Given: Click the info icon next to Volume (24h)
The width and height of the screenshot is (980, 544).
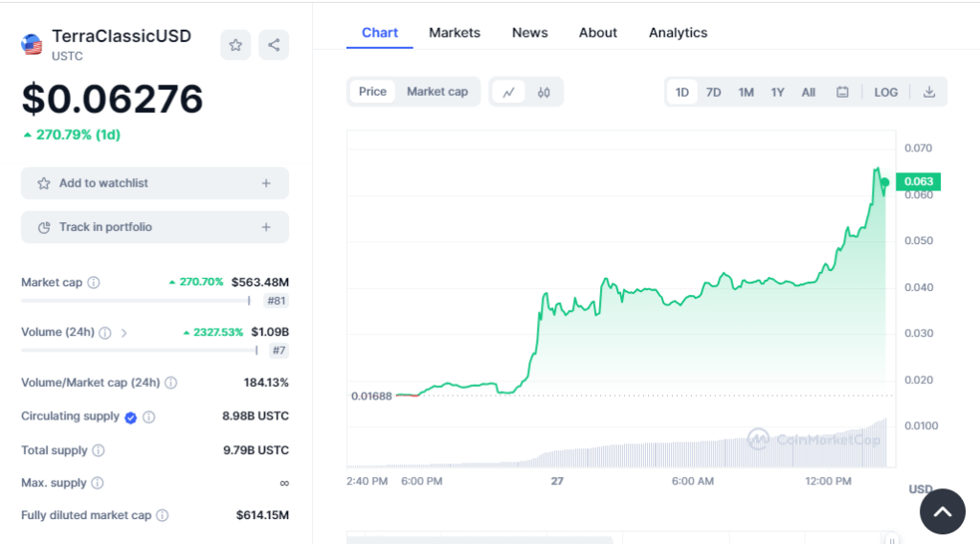Looking at the screenshot, I should [105, 332].
